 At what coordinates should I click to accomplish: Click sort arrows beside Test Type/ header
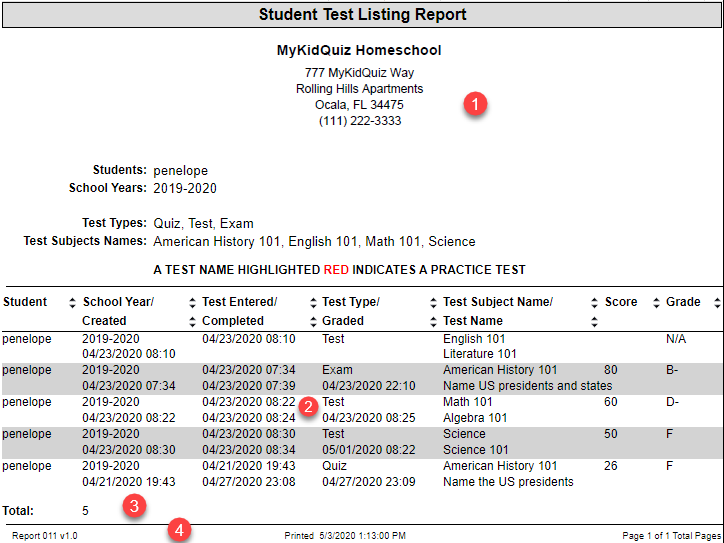(433, 303)
